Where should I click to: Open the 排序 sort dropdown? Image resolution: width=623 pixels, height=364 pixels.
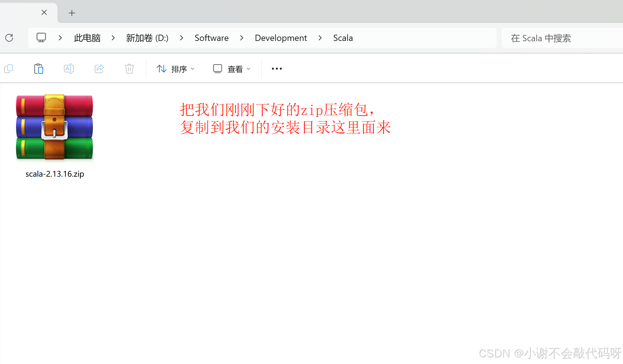point(175,69)
